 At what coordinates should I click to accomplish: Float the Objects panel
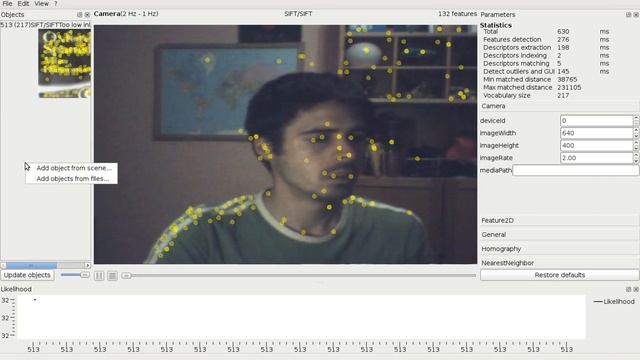(x=80, y=15)
